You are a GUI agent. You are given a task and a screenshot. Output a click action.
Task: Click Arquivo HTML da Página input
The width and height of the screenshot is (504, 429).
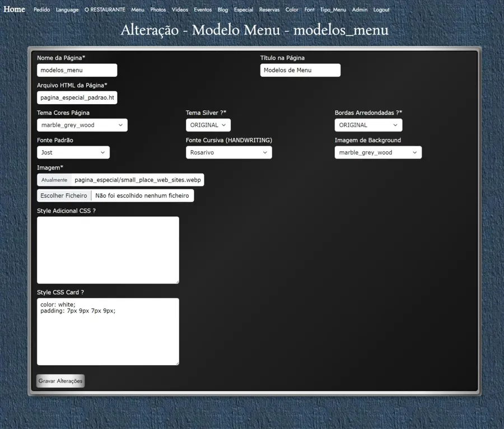(x=77, y=97)
